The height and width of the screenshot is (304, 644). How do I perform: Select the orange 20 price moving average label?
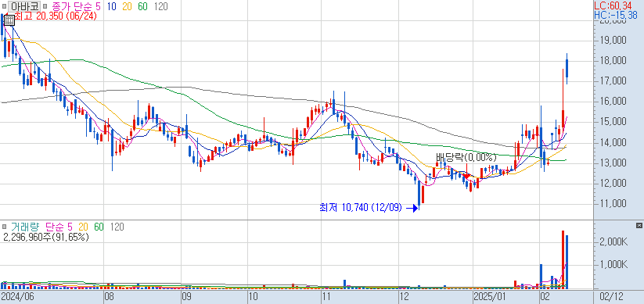pyautogui.click(x=128, y=6)
